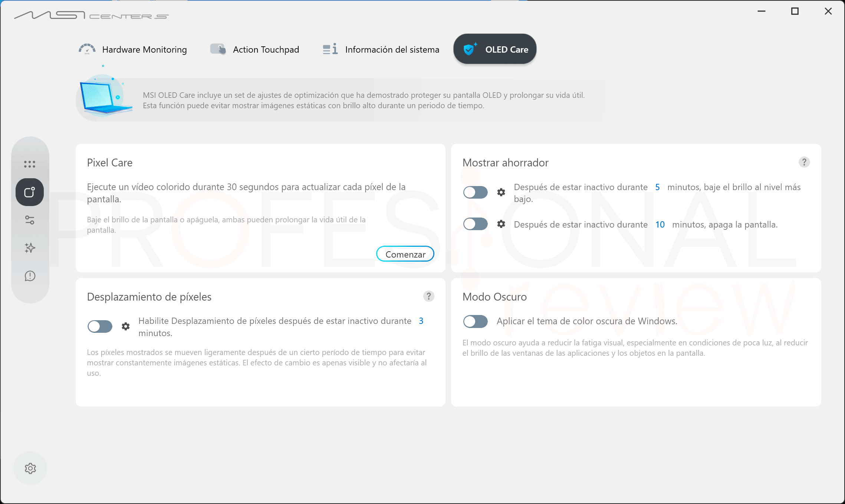Screen dimensions: 845x504
Task: Click the MSI Center S logo
Action: coord(91,15)
